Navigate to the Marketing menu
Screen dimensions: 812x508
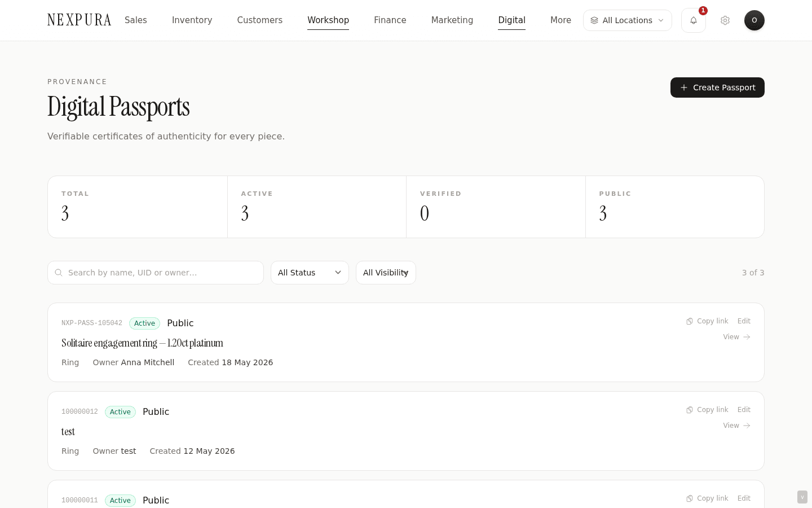(x=452, y=20)
